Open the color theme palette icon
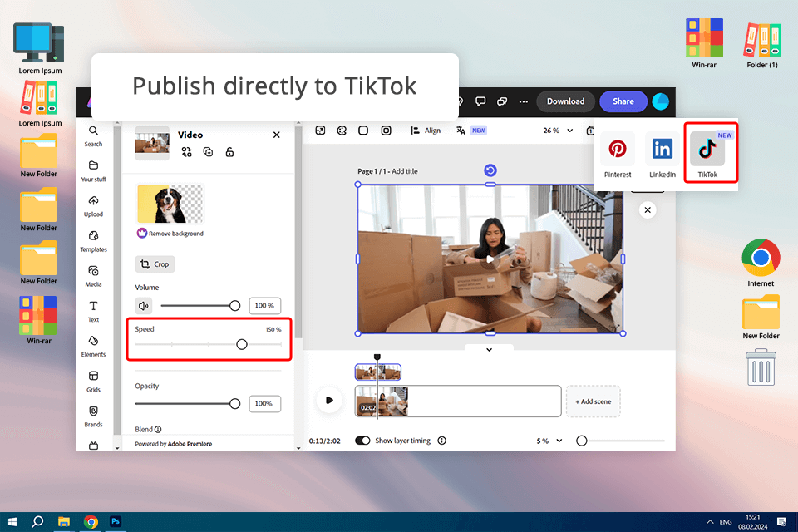The width and height of the screenshot is (798, 532). (342, 131)
